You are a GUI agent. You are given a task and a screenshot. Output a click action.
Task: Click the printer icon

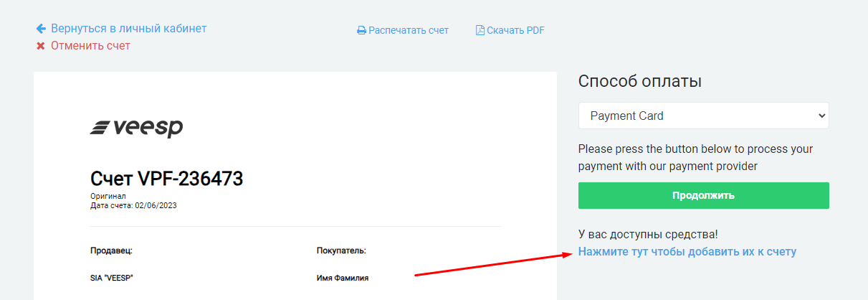(x=362, y=31)
